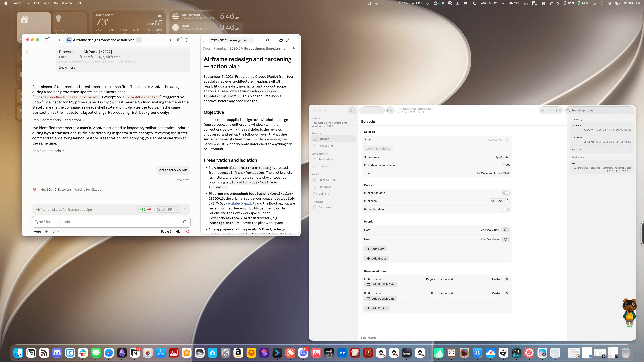This screenshot has height=362, width=644.
Task: Click the microphone icon under the command input
Action: [x=53, y=232]
